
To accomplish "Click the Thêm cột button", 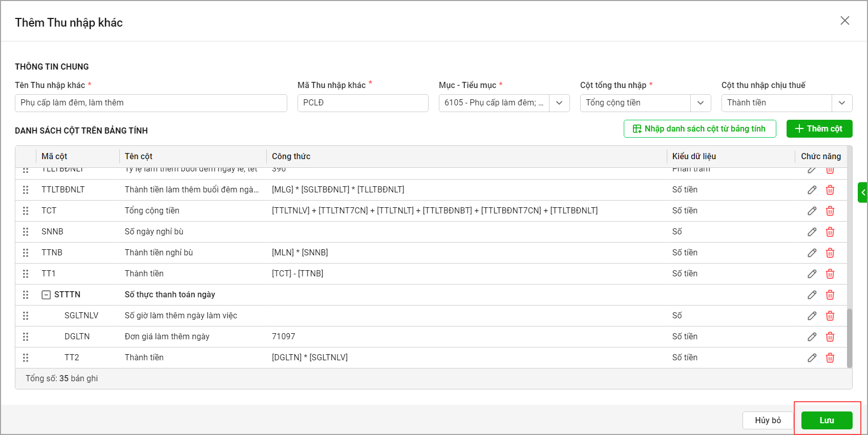I will coord(819,129).
